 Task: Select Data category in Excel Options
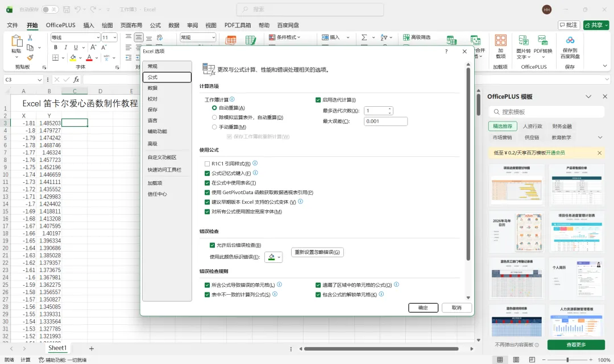pos(167,88)
